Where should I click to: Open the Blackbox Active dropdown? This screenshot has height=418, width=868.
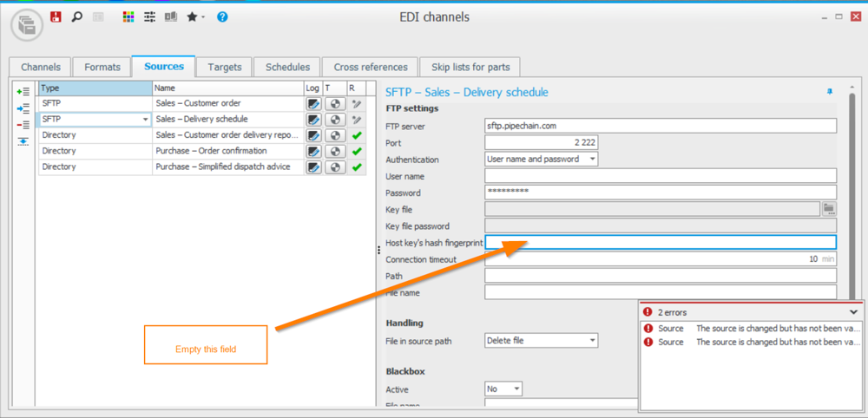(x=517, y=389)
